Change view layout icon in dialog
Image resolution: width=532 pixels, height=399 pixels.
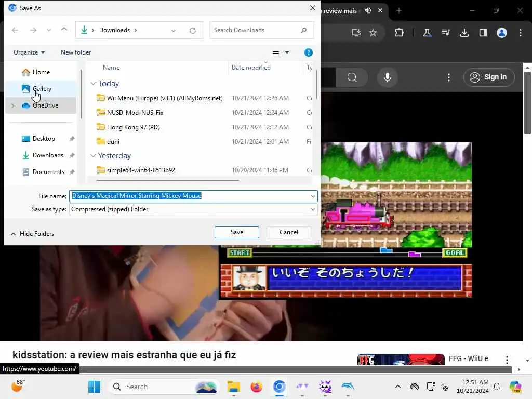pyautogui.click(x=276, y=52)
